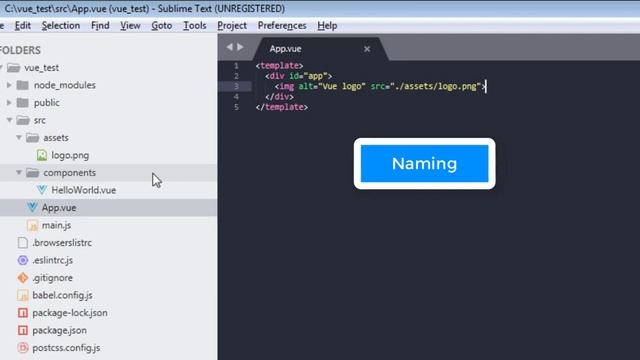Viewport: 640px width, 360px height.
Task: Click the package-lock.json file icon
Action: point(23,313)
